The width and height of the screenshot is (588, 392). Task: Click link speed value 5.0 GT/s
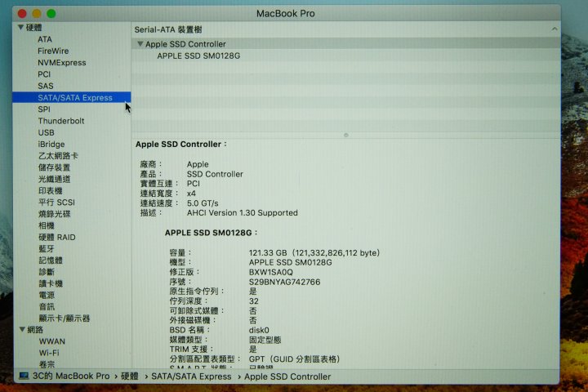pyautogui.click(x=203, y=203)
